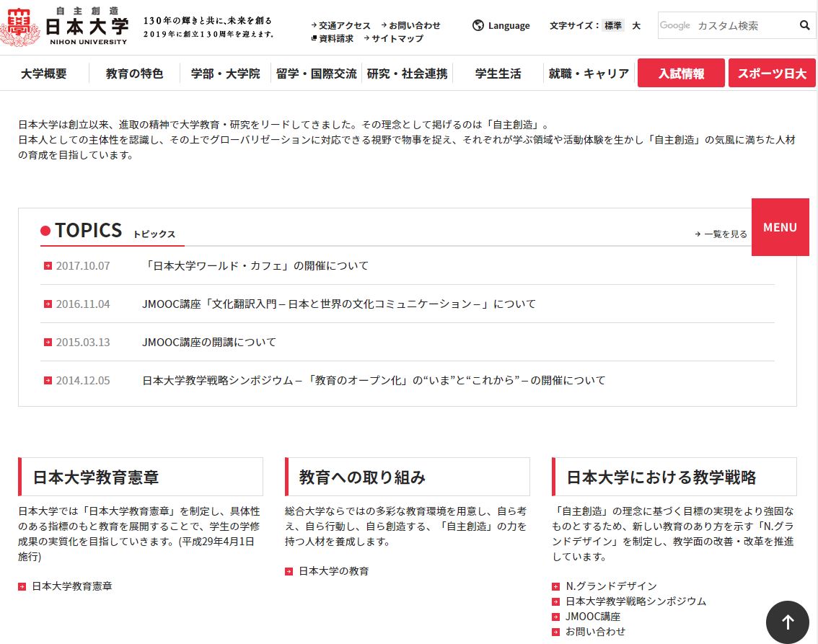
Task: Click red arrow icon beside 2015.03.13 topic
Action: pos(48,342)
